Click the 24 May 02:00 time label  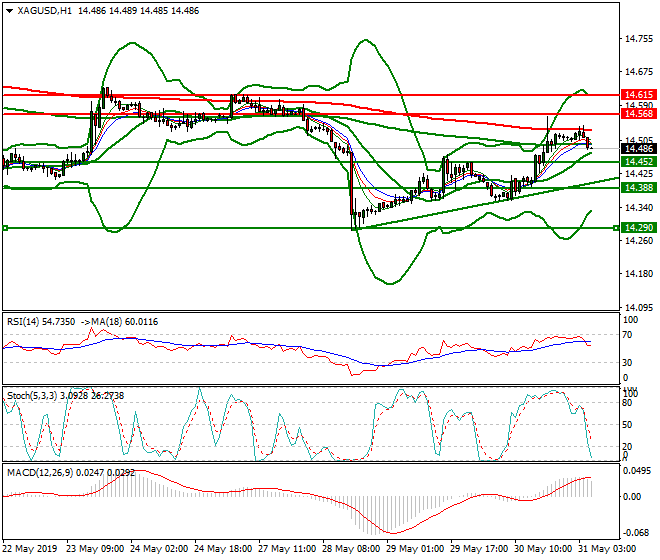pos(159,549)
